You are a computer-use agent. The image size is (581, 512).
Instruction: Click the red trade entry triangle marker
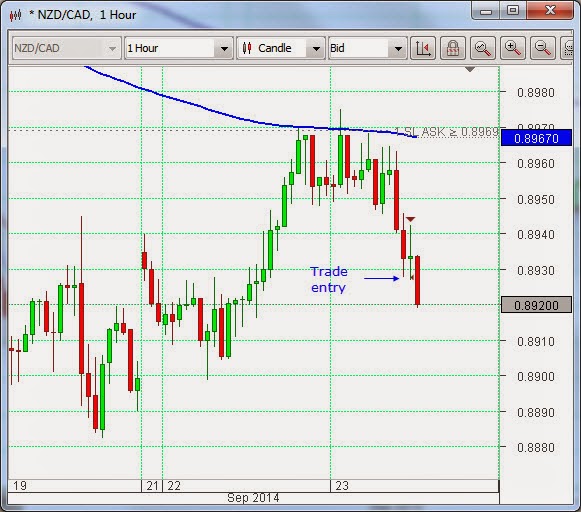tap(410, 219)
